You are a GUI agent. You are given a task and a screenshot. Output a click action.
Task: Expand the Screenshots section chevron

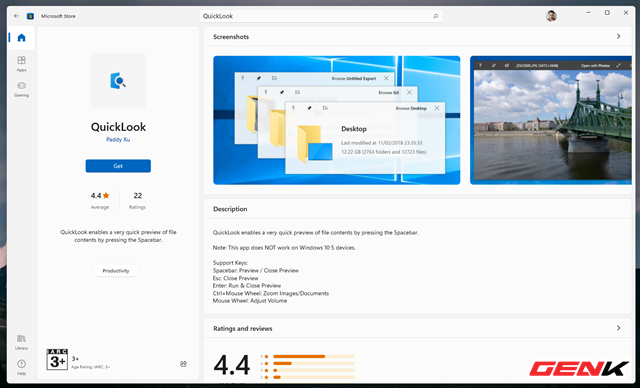(x=618, y=37)
